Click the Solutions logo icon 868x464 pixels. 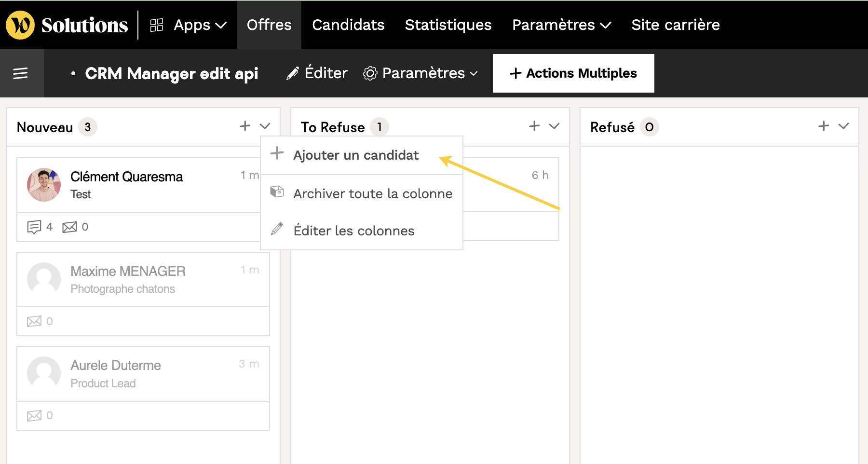pos(20,25)
